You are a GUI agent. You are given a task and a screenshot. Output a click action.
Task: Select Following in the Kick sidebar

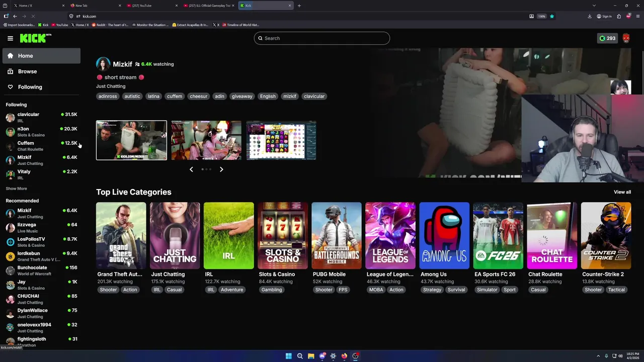pyautogui.click(x=41, y=87)
